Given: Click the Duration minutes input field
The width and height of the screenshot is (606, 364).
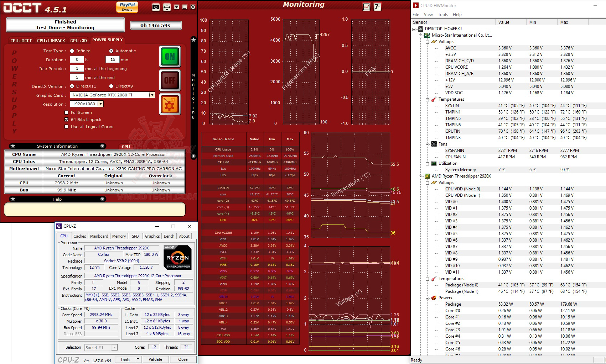Looking at the screenshot, I should 113,59.
